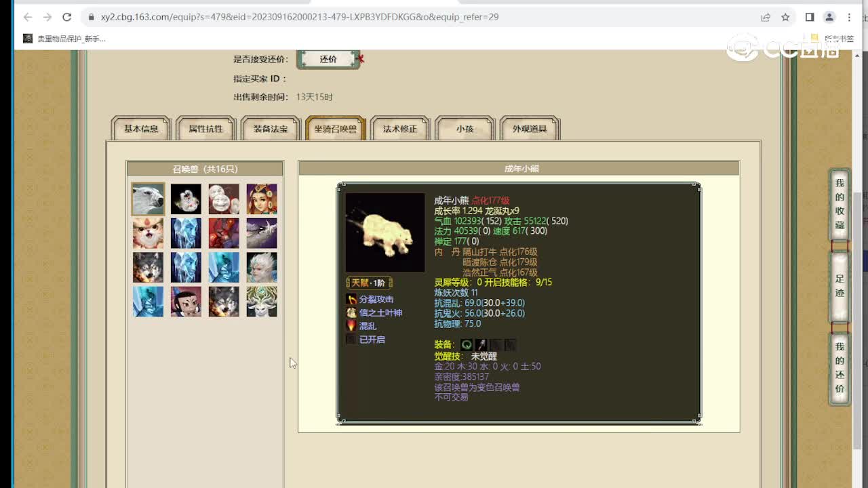
Task: Go back in browser history
Action: click(x=28, y=17)
